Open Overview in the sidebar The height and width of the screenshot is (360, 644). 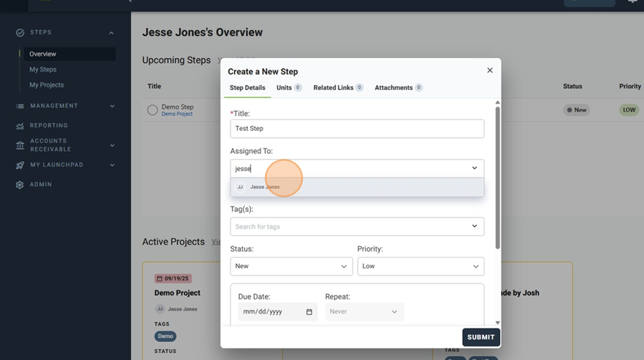[x=69, y=54]
